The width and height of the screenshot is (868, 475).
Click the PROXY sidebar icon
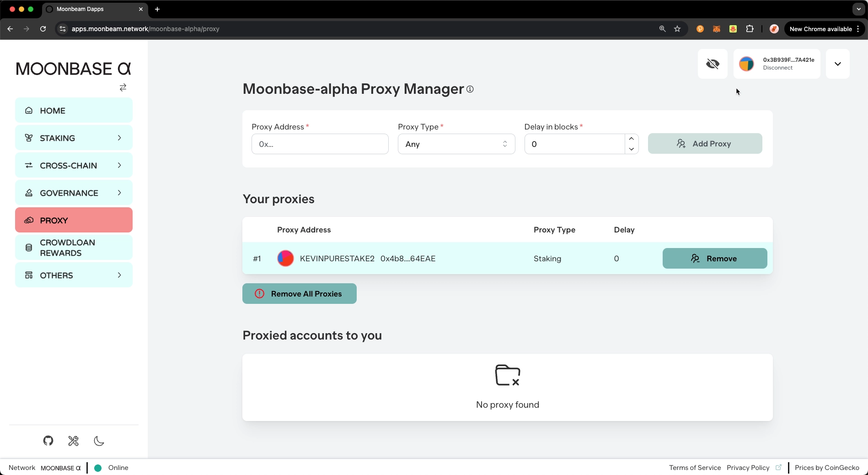(29, 220)
